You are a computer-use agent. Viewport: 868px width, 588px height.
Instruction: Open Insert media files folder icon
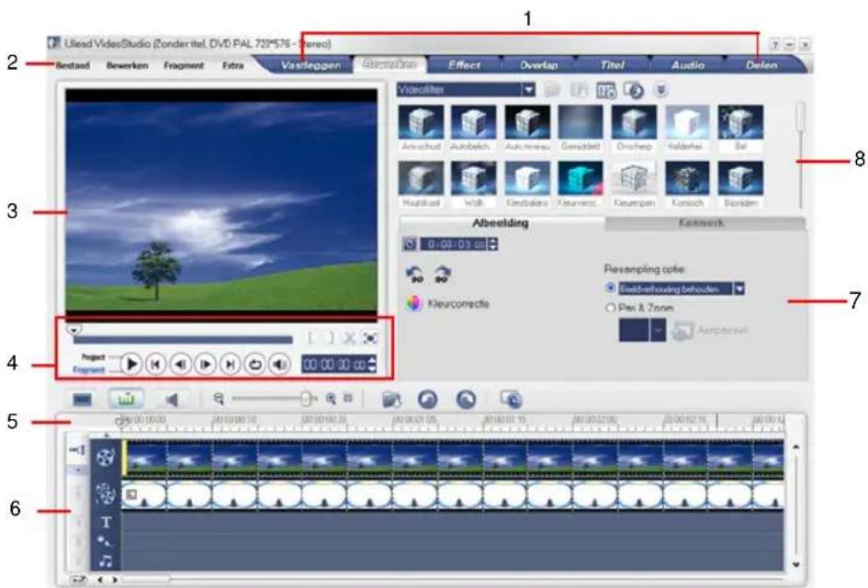[x=392, y=400]
